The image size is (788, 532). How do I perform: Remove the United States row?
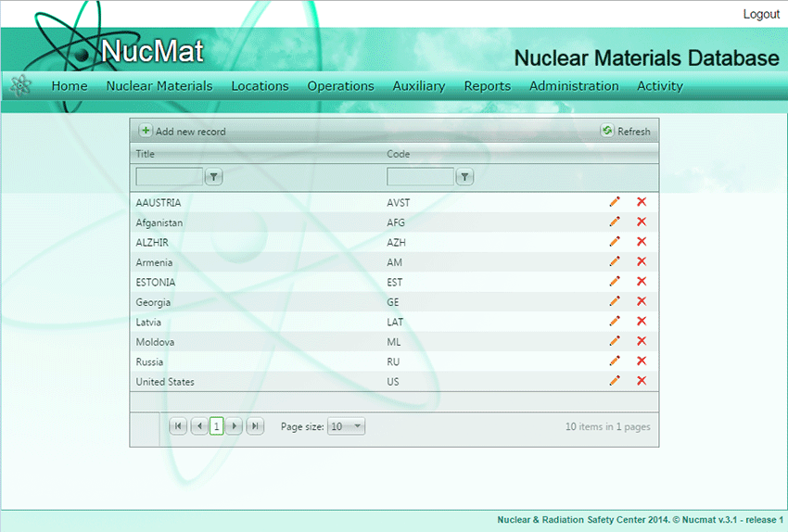[x=642, y=381]
